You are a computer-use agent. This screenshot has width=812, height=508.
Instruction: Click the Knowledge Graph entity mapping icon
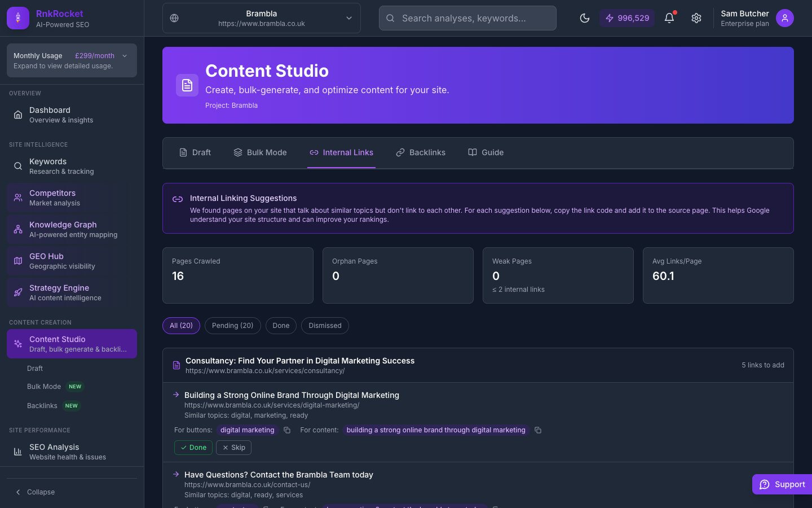[x=17, y=229]
